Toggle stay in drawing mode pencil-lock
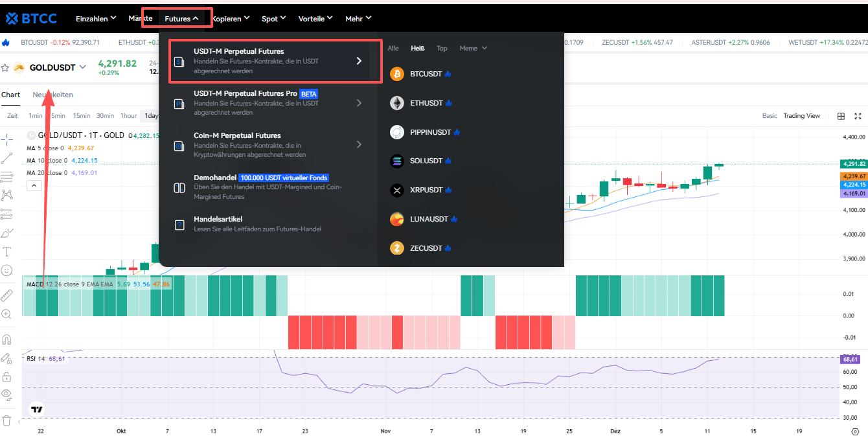The width and height of the screenshot is (868, 438). 7,358
